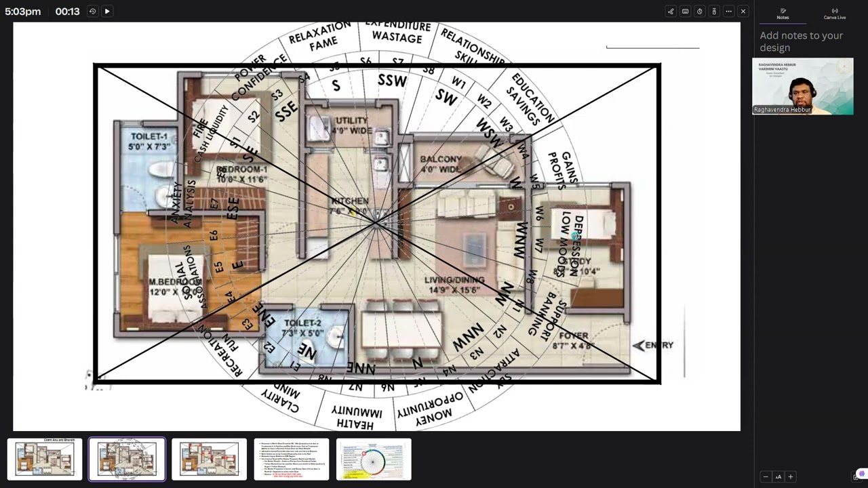
Task: Click the 'ENTRY' arrow label
Action: point(652,345)
